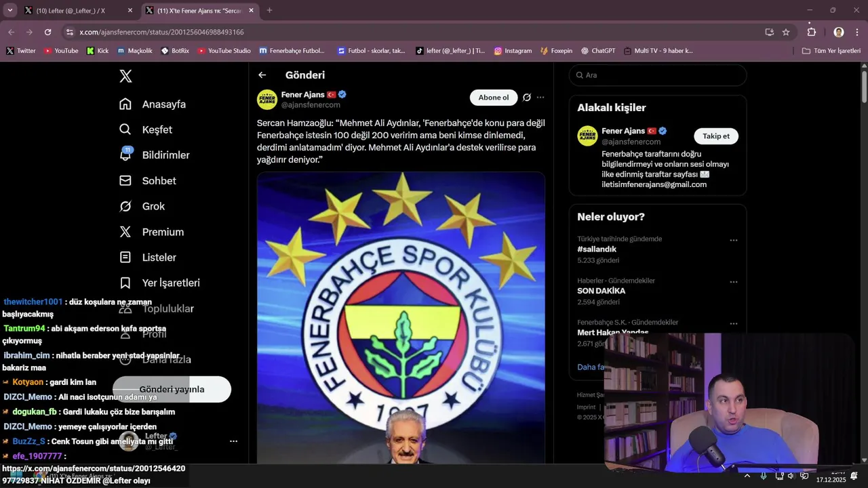868x488 pixels.
Task: Click the address bar URL
Action: (x=161, y=32)
